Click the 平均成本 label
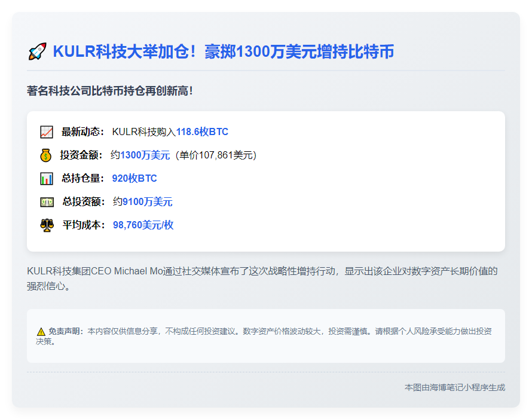 pyautogui.click(x=84, y=225)
